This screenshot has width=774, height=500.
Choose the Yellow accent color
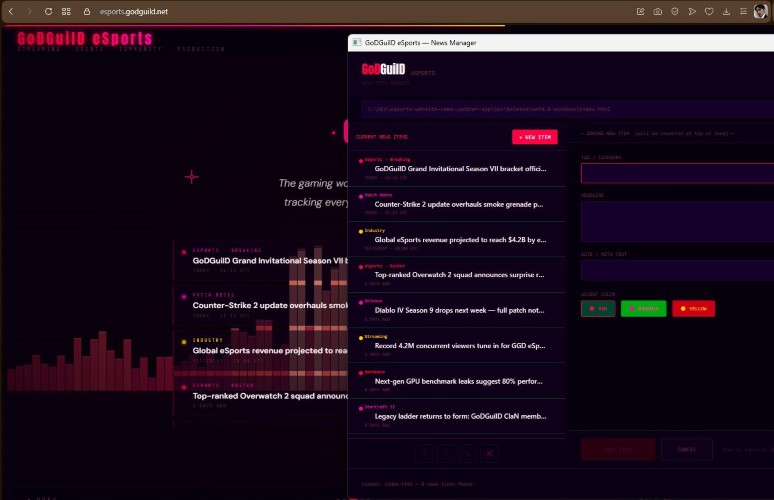[x=694, y=308]
